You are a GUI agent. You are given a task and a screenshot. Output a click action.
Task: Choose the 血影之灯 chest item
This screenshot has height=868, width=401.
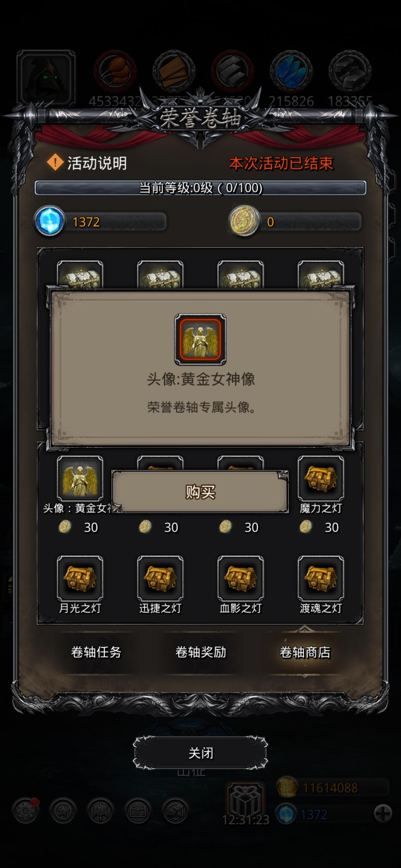pyautogui.click(x=241, y=578)
